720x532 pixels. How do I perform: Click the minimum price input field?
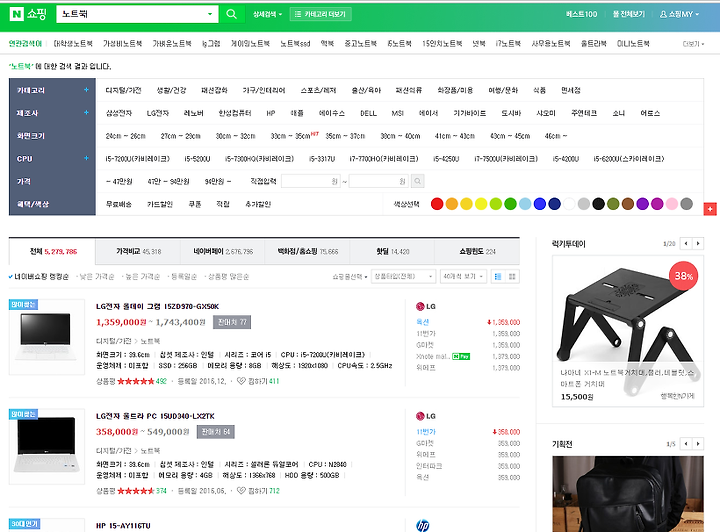tap(311, 181)
